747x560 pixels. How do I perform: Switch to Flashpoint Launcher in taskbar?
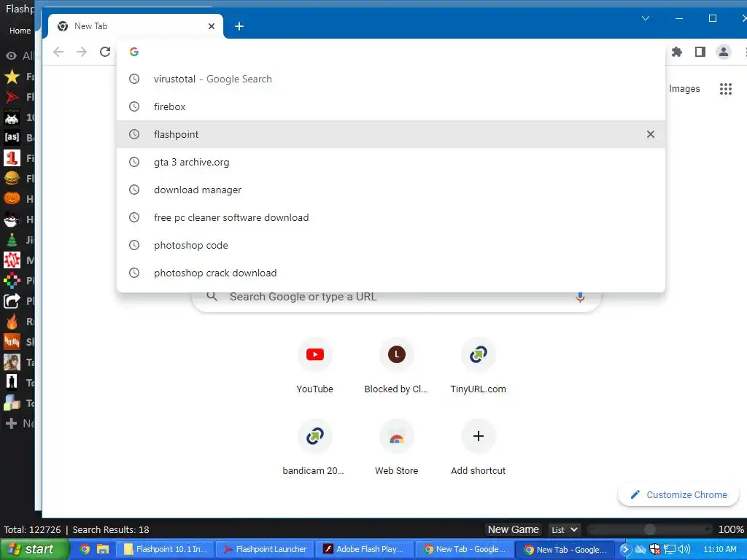[x=266, y=549]
